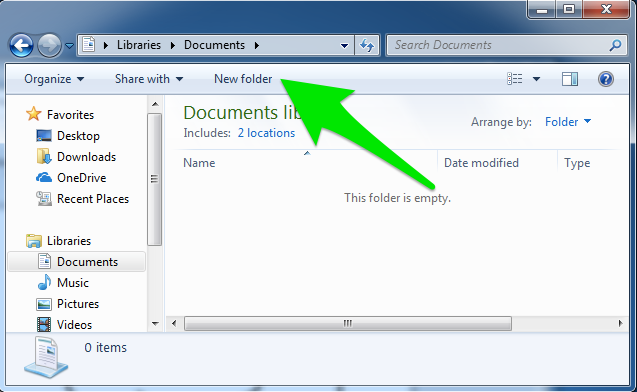Click the New folder button
This screenshot has height=392, width=637.
pyautogui.click(x=243, y=79)
